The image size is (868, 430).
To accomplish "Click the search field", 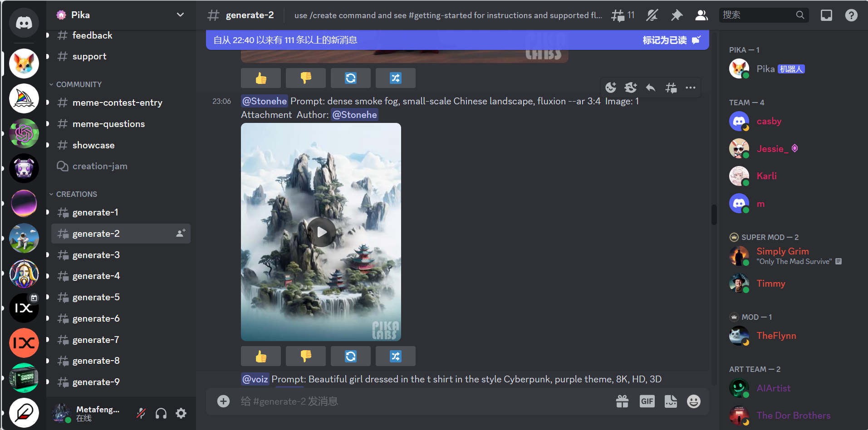I will [764, 15].
